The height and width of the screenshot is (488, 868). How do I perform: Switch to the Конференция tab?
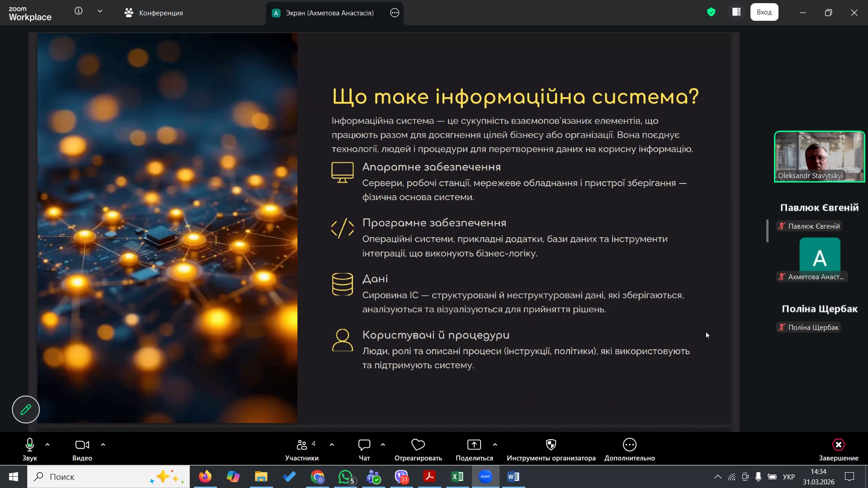[154, 13]
